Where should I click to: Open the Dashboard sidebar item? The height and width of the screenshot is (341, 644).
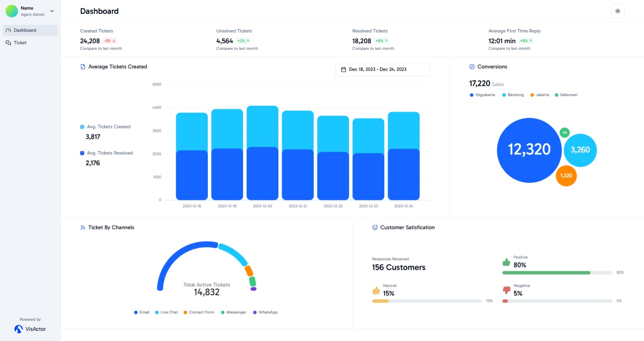30,30
